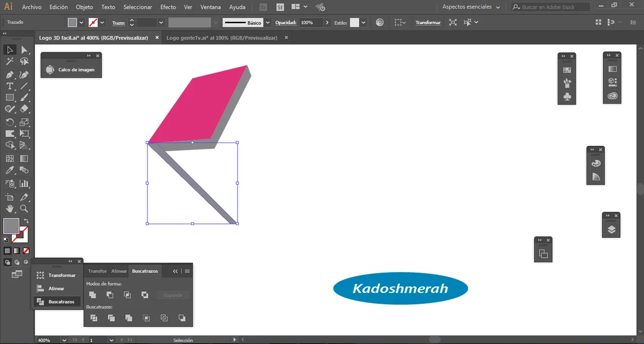Screen dimensions: 644x344
Task: Open the Ventana menu
Action: pyautogui.click(x=210, y=7)
